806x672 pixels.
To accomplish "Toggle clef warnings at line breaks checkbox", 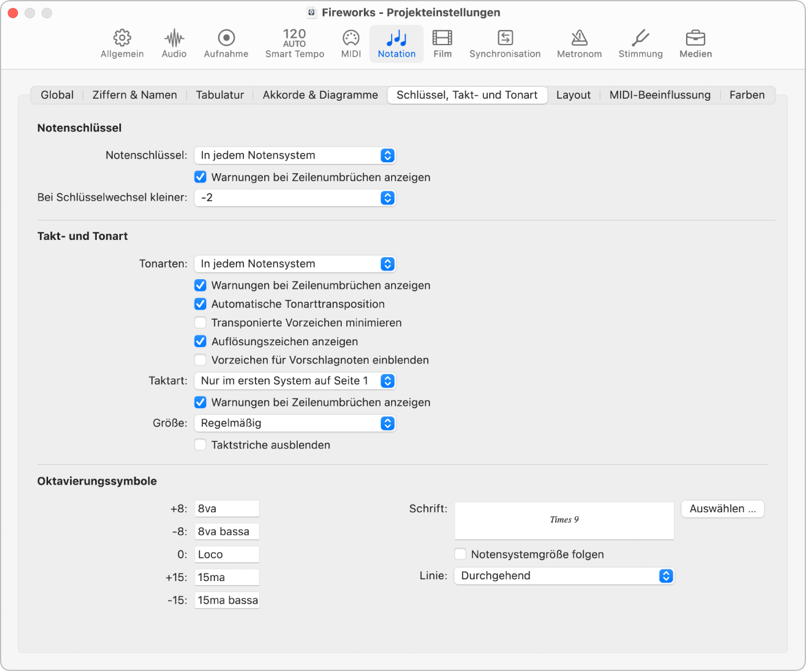I will tap(200, 177).
